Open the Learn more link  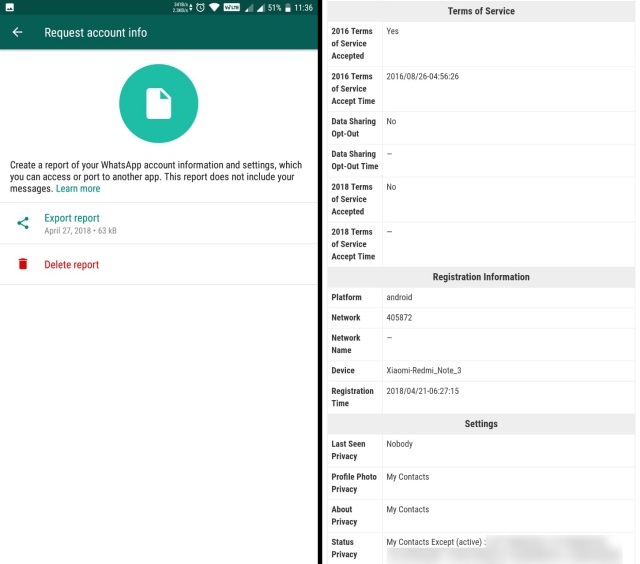[78, 189]
